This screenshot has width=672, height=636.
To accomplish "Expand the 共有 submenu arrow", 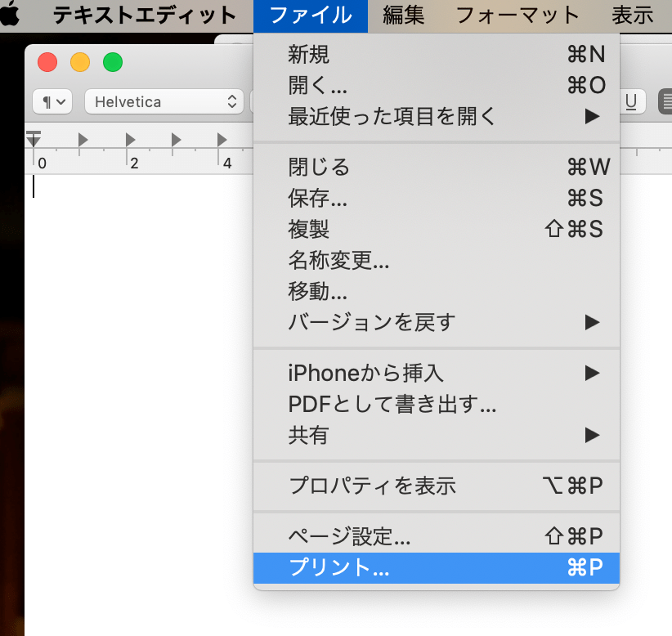I will tap(591, 436).
